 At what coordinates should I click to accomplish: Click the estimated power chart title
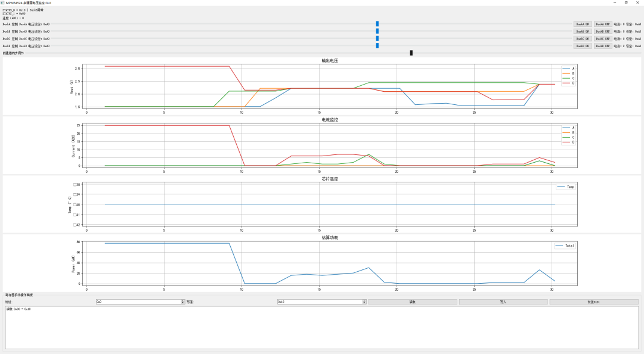coord(330,238)
